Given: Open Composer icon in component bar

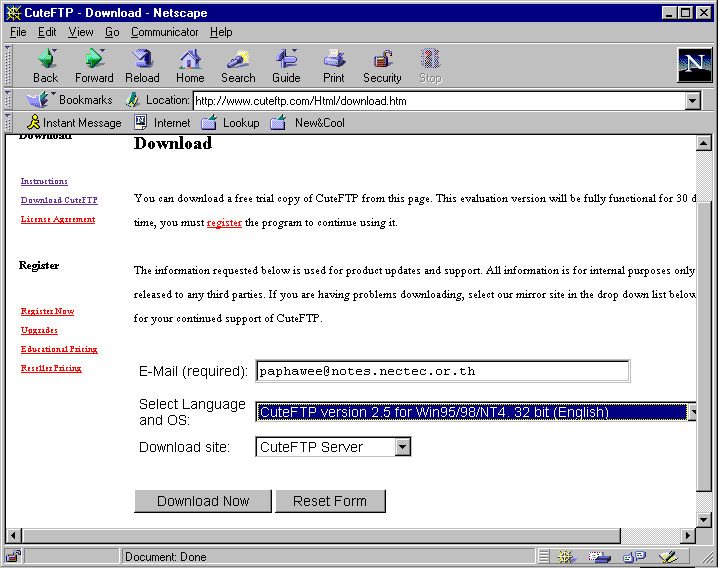Looking at the screenshot, I should (x=668, y=557).
